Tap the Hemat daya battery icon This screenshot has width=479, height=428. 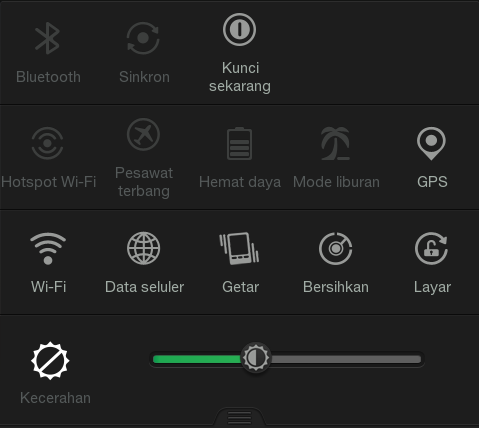[x=239, y=143]
